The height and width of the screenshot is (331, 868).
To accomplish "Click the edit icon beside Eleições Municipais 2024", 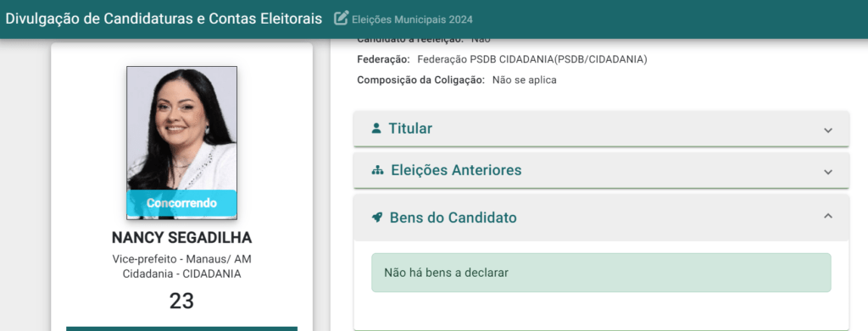I will pyautogui.click(x=341, y=19).
